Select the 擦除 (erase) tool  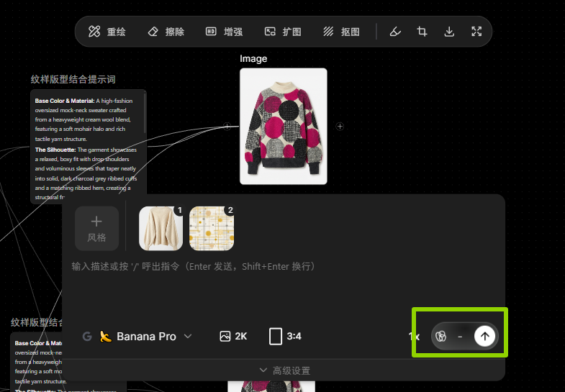tap(166, 32)
